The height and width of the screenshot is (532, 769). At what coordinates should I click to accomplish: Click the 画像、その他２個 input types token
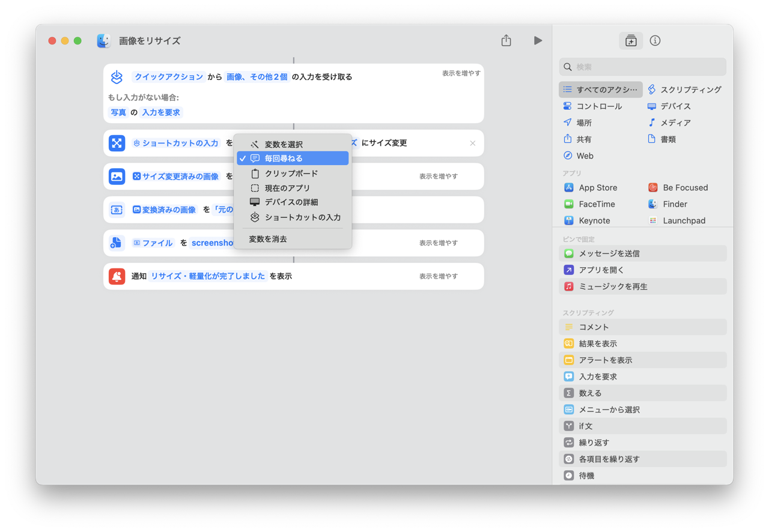pyautogui.click(x=257, y=77)
